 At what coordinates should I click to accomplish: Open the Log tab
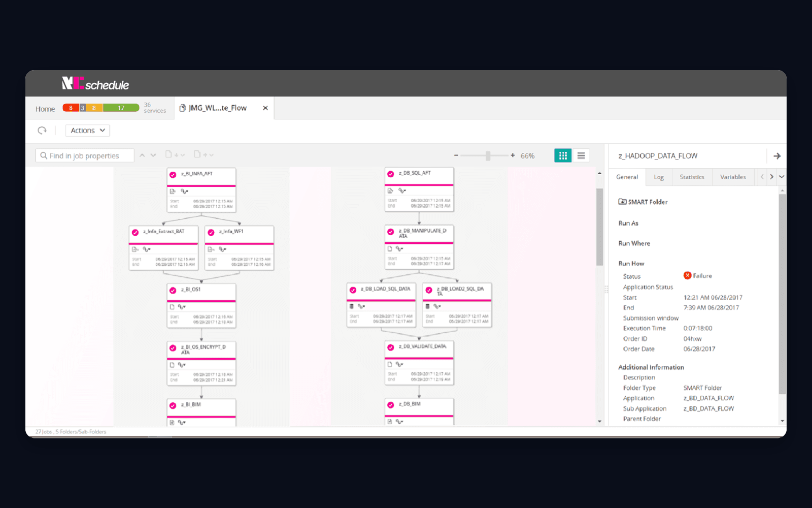click(659, 177)
